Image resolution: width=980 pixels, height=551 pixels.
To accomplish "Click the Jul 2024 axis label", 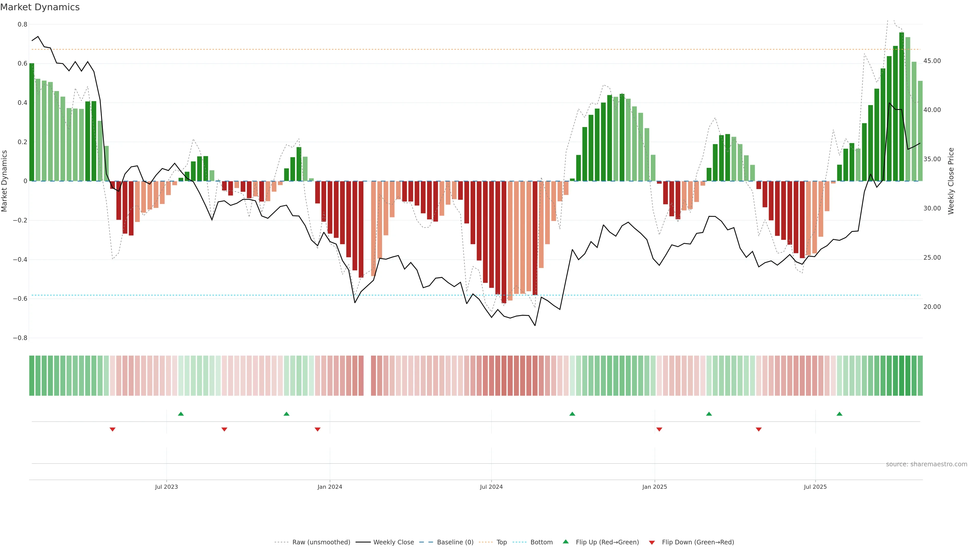I will [x=491, y=487].
